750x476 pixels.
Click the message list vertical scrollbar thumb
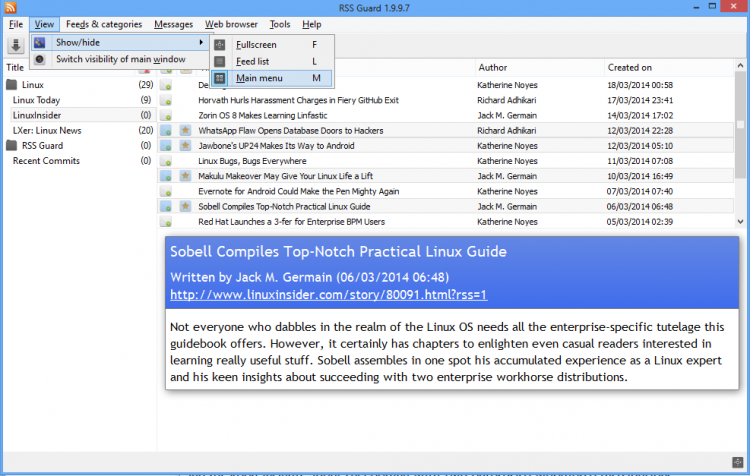click(740, 124)
